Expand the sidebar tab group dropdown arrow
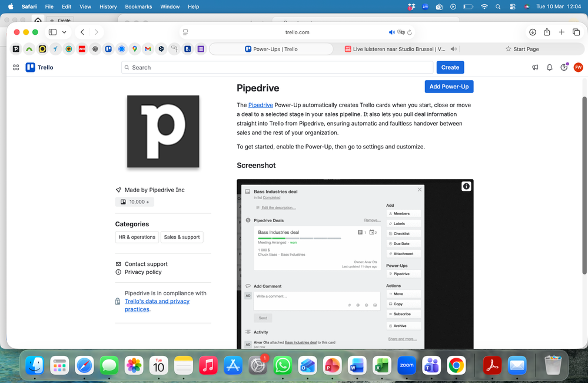 64,32
